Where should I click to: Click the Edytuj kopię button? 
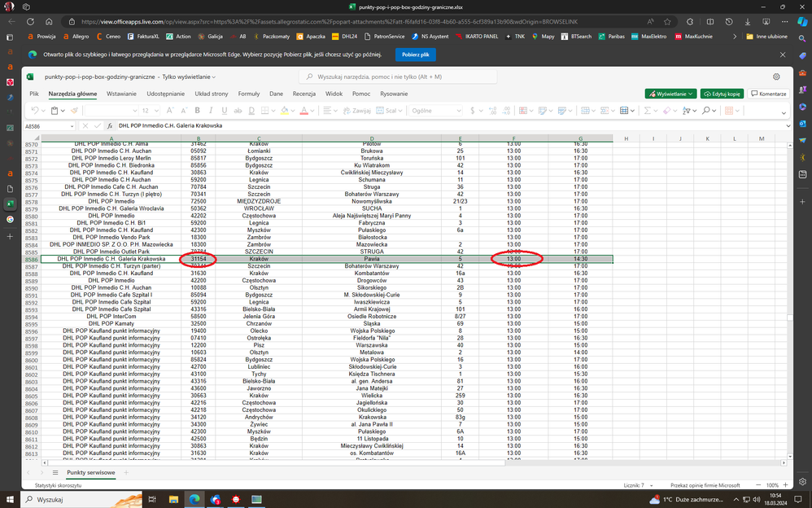722,94
